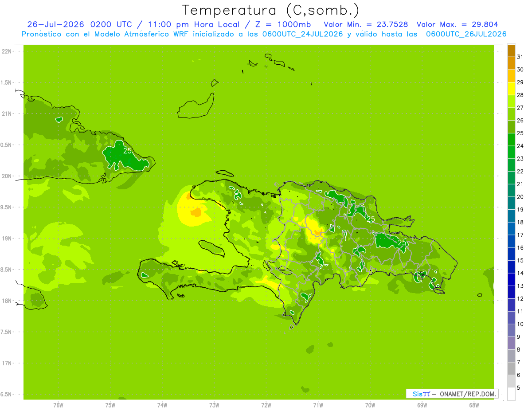Click the "25" contour label over eastern Cuba
Image resolution: width=532 pixels, height=411 pixels.
(127, 151)
